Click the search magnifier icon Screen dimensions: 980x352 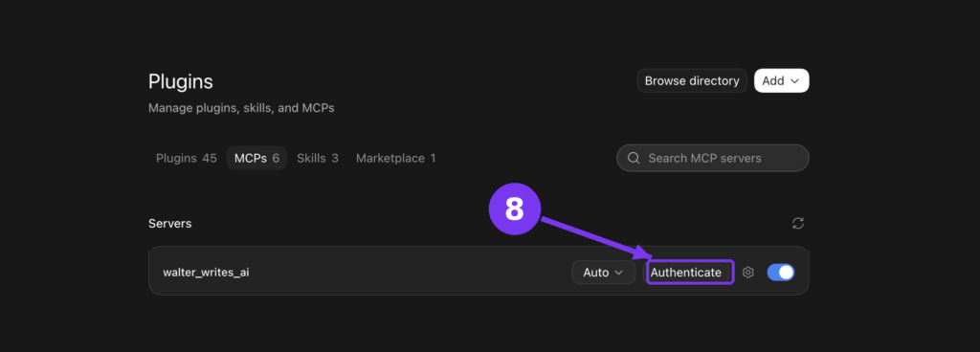[x=634, y=158]
